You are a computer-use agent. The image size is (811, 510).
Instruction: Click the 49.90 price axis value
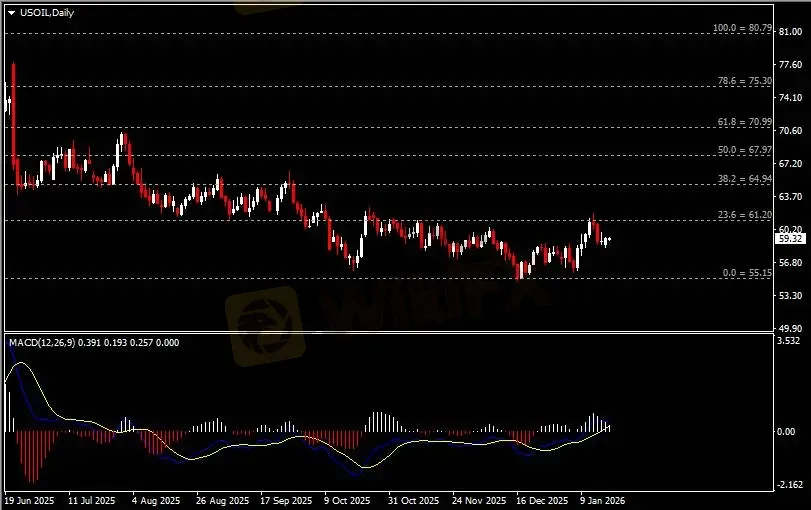click(790, 328)
